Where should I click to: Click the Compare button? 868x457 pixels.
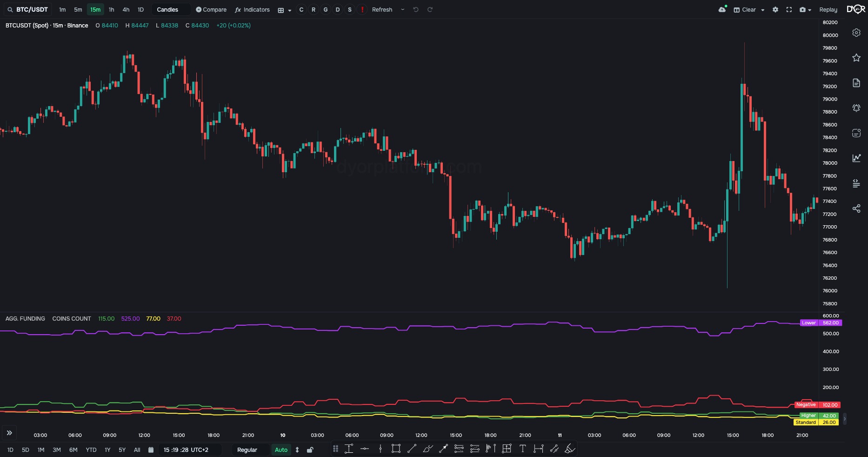211,9
